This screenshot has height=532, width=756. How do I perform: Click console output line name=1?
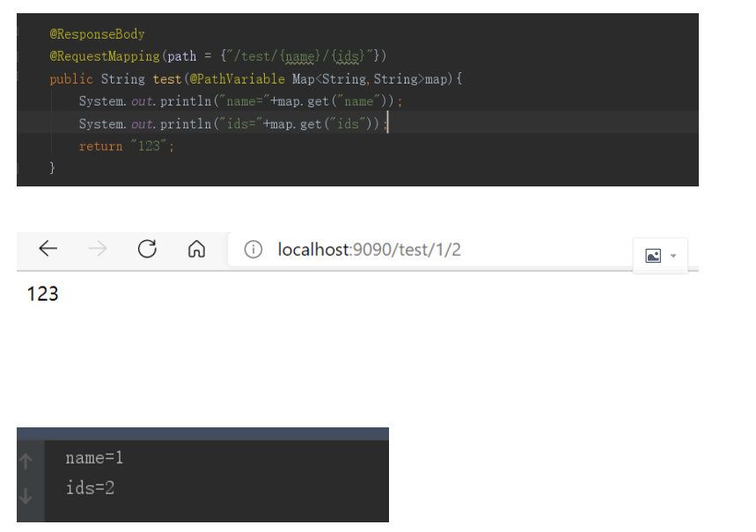tap(94, 458)
